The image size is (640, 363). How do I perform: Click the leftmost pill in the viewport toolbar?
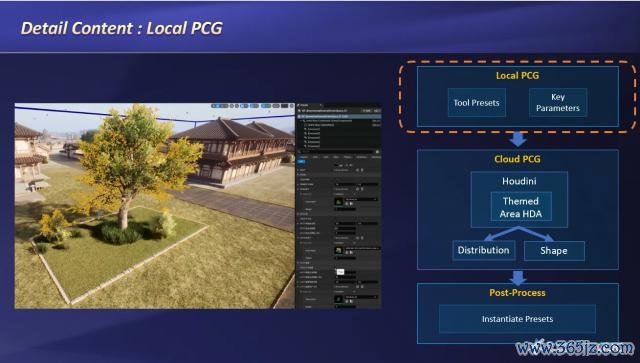(x=220, y=106)
